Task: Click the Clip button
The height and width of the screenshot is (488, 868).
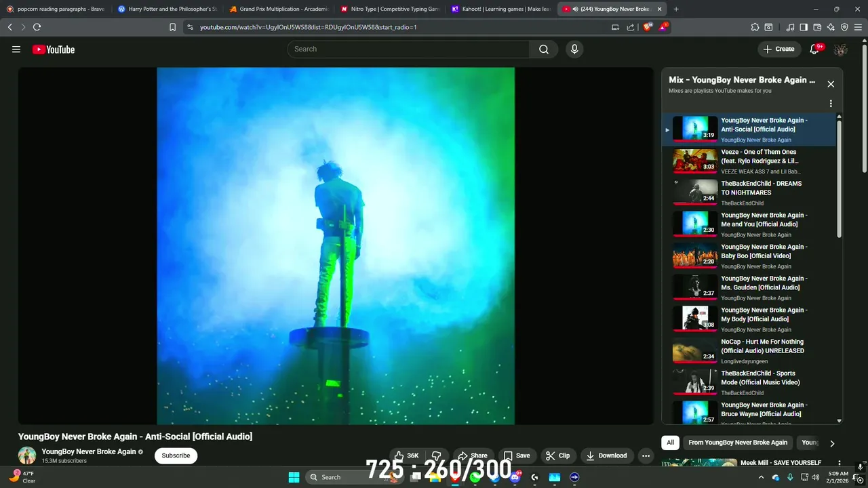Action: click(x=558, y=455)
